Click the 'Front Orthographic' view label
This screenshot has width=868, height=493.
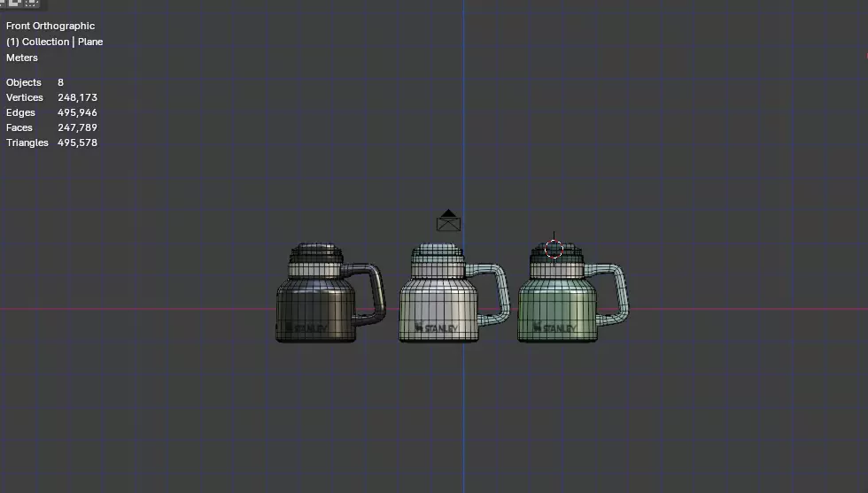pyautogui.click(x=50, y=26)
